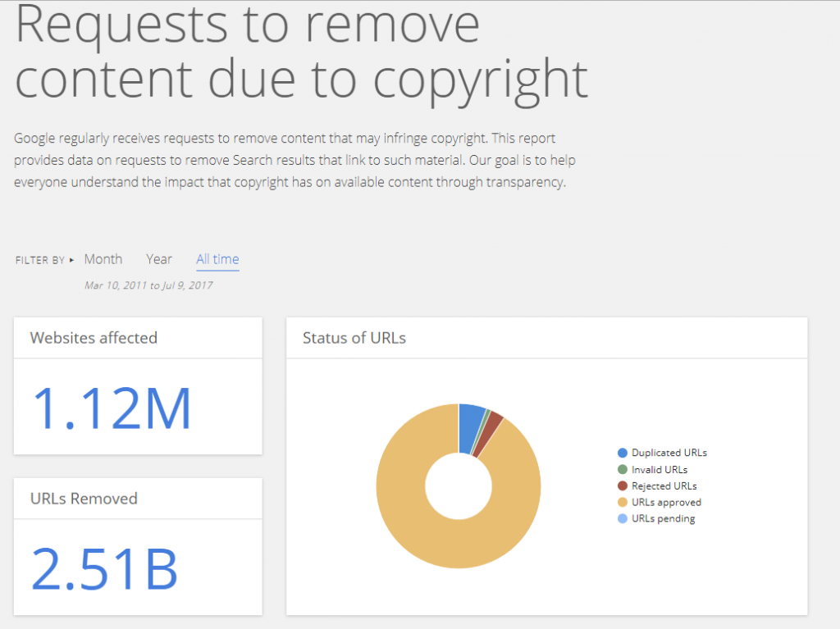The image size is (840, 629).
Task: Click the Websites affected card heading
Action: [94, 338]
